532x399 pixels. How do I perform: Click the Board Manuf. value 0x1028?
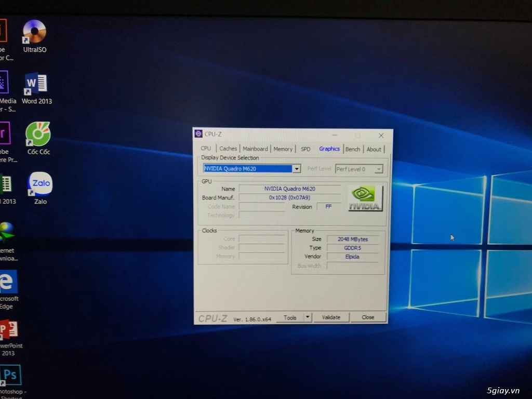[x=290, y=197]
